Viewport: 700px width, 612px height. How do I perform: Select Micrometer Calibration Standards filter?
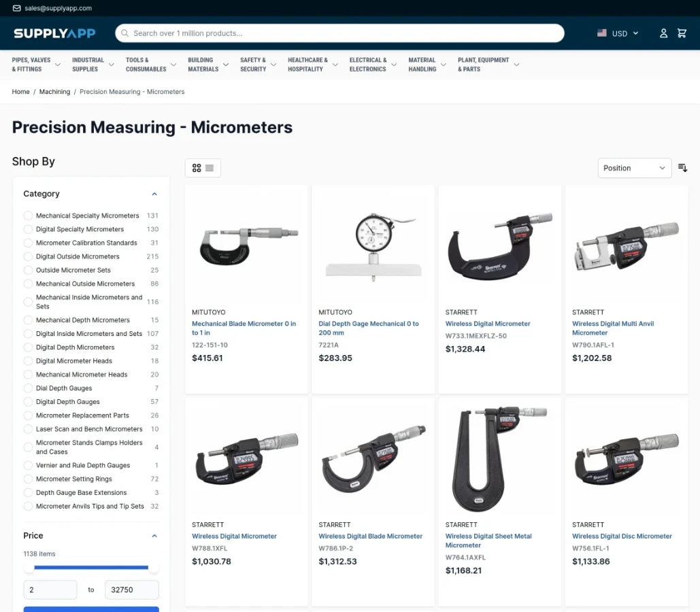28,243
